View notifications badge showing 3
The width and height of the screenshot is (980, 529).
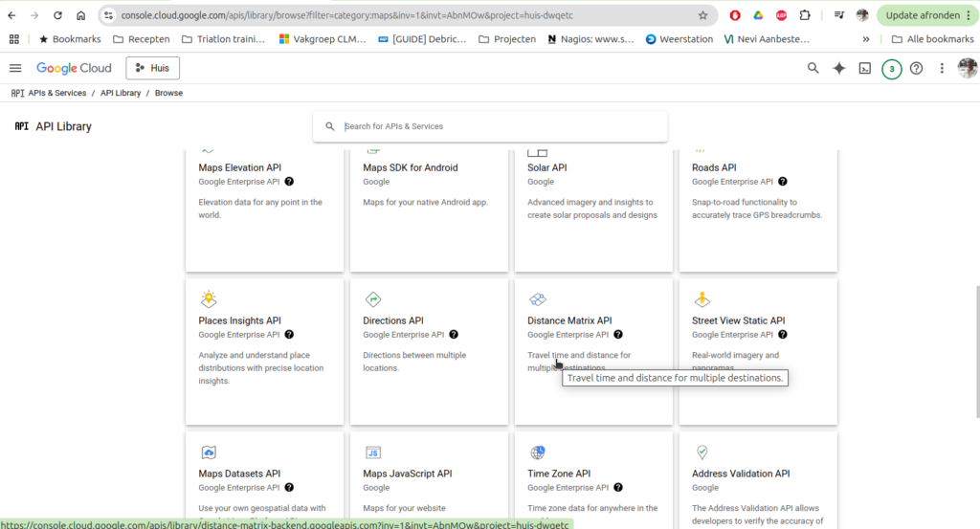click(x=891, y=68)
